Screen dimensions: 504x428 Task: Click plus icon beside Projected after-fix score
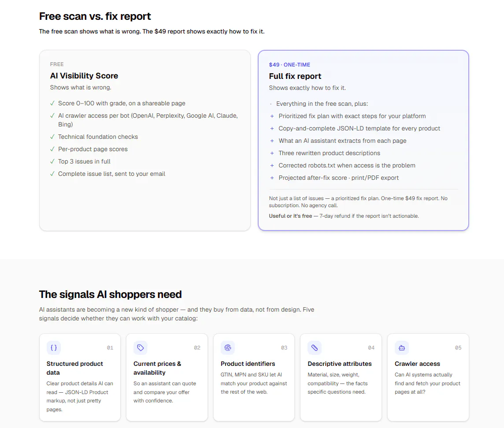(272, 178)
